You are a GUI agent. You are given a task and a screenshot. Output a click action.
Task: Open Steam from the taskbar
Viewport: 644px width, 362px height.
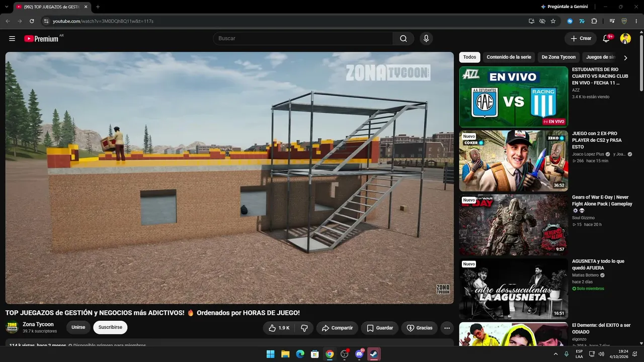tap(374, 354)
